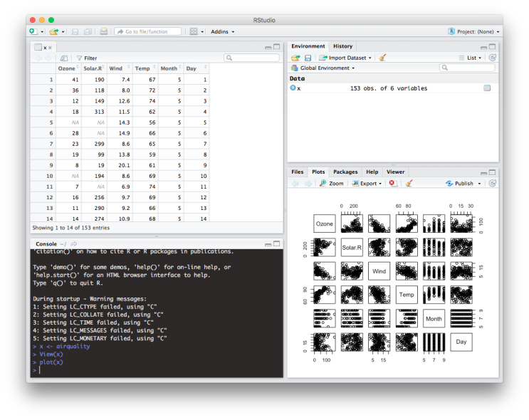
Task: Open the Import Dataset dropdown
Action: coord(345,58)
